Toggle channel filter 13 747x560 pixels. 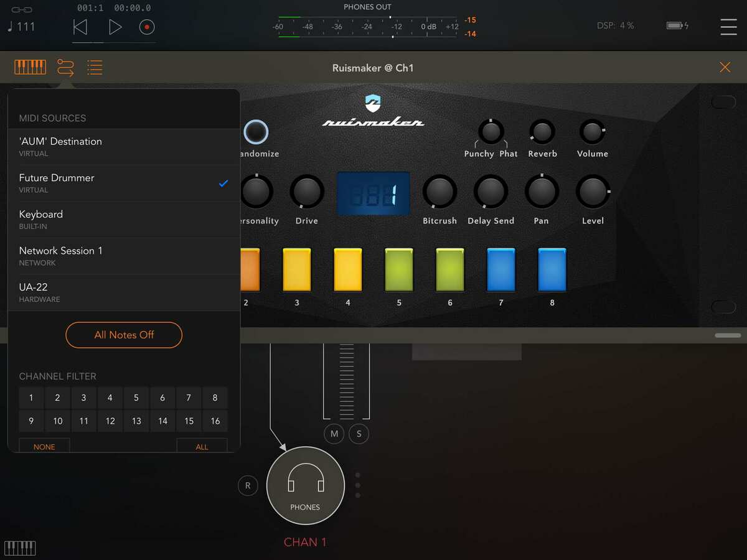point(136,421)
